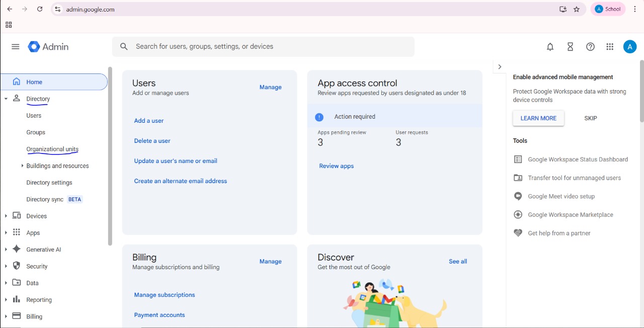
Task: Collapse the Directory section arrow
Action: 6,99
